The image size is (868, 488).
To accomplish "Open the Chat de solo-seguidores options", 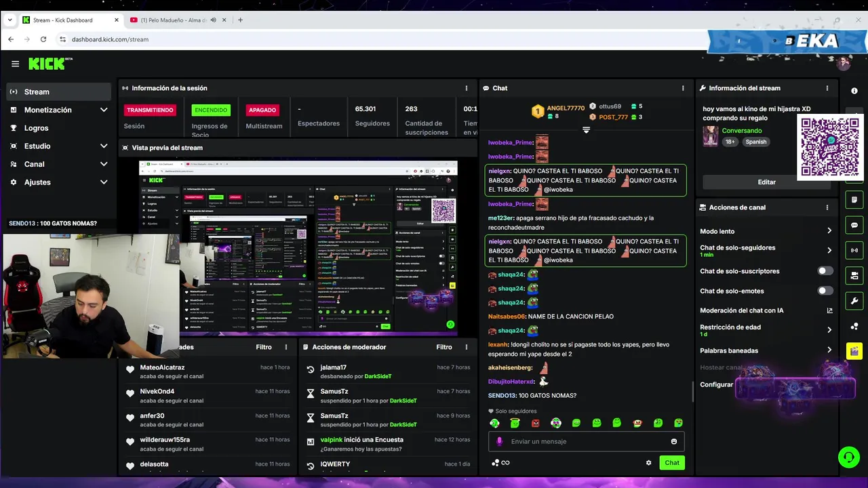I will [766, 251].
